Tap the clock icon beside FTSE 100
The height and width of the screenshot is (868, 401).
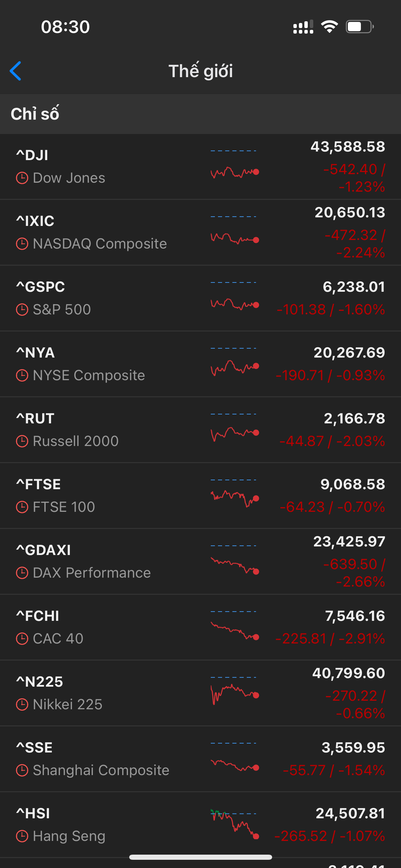[x=22, y=507]
